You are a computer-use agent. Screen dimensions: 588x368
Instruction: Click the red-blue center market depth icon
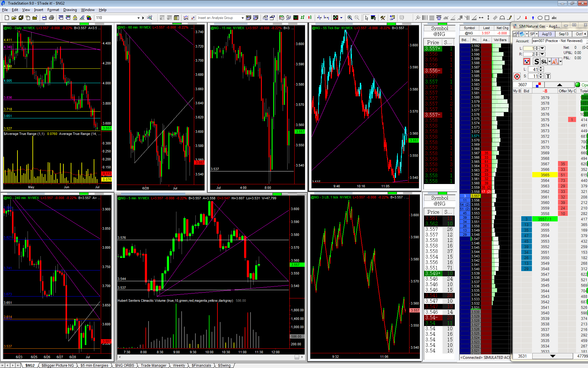(x=538, y=85)
